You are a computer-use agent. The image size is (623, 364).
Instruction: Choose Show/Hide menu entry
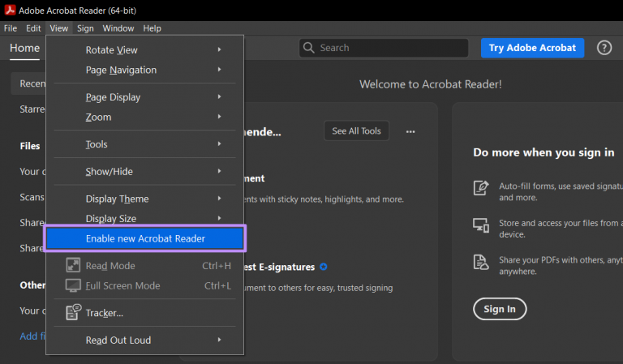coord(145,172)
